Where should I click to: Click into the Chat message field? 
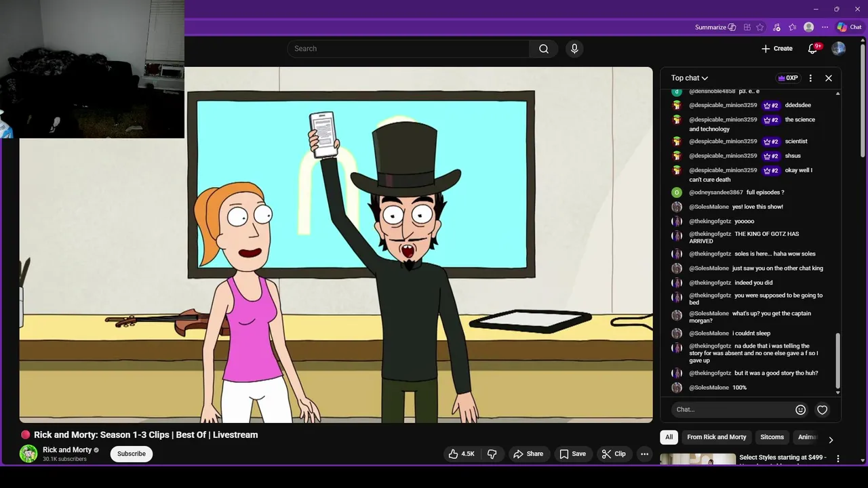[732, 409]
